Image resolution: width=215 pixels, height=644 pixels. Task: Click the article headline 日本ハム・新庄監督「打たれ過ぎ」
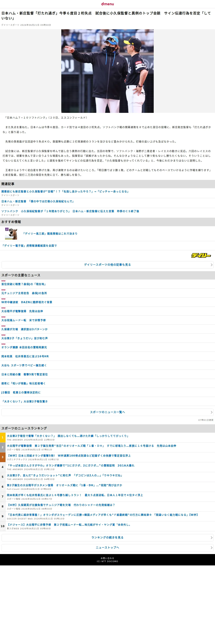(x=106, y=16)
